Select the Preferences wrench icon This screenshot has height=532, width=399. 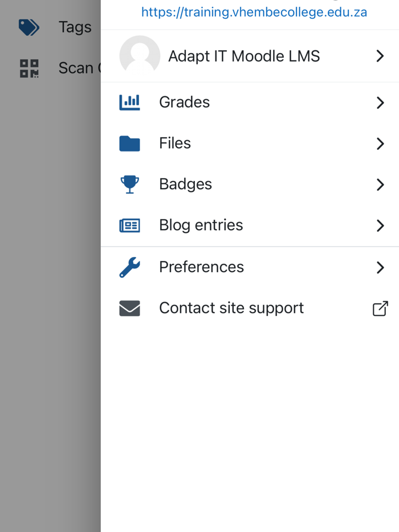pyautogui.click(x=129, y=267)
